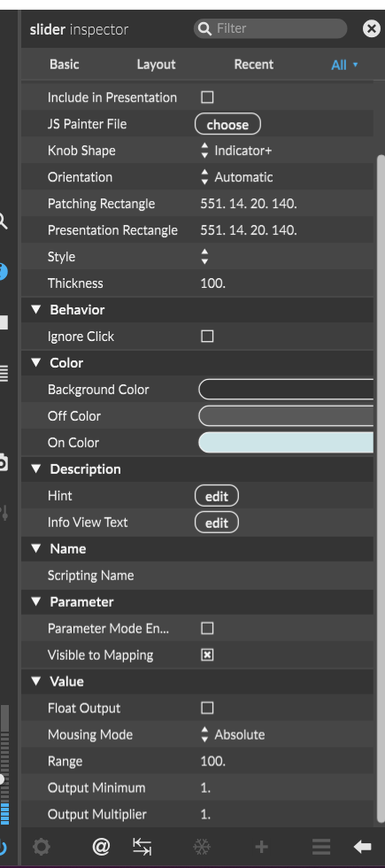
Task: Enable the Include in Presentation checkbox
Action: tap(207, 97)
